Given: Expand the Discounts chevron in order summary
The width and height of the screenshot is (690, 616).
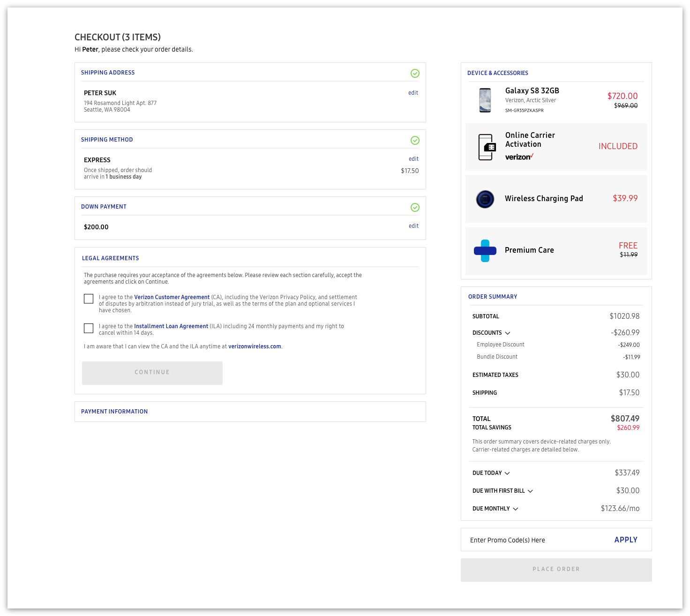Looking at the screenshot, I should click(x=508, y=333).
